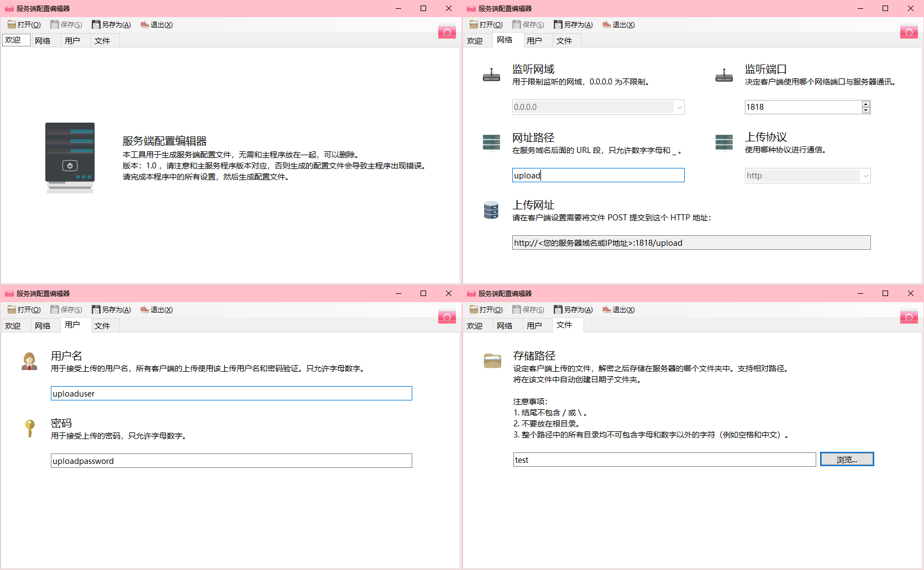Screen dimensions: 924x570
Task: Open file via 打开 in top-left window
Action: pyautogui.click(x=24, y=25)
